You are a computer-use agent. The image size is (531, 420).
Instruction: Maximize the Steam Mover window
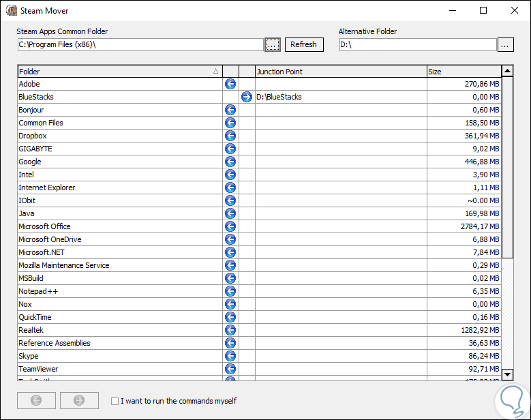point(483,10)
